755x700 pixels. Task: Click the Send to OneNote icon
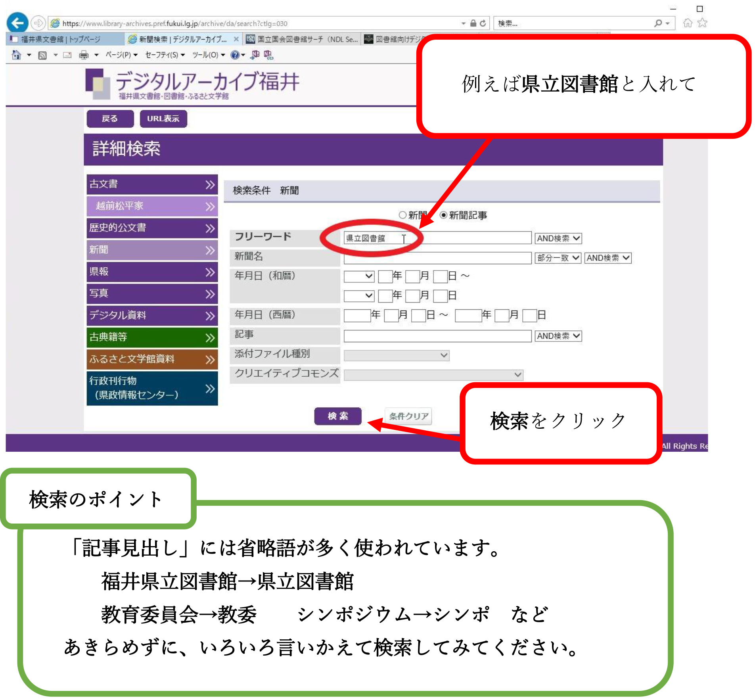tap(255, 54)
